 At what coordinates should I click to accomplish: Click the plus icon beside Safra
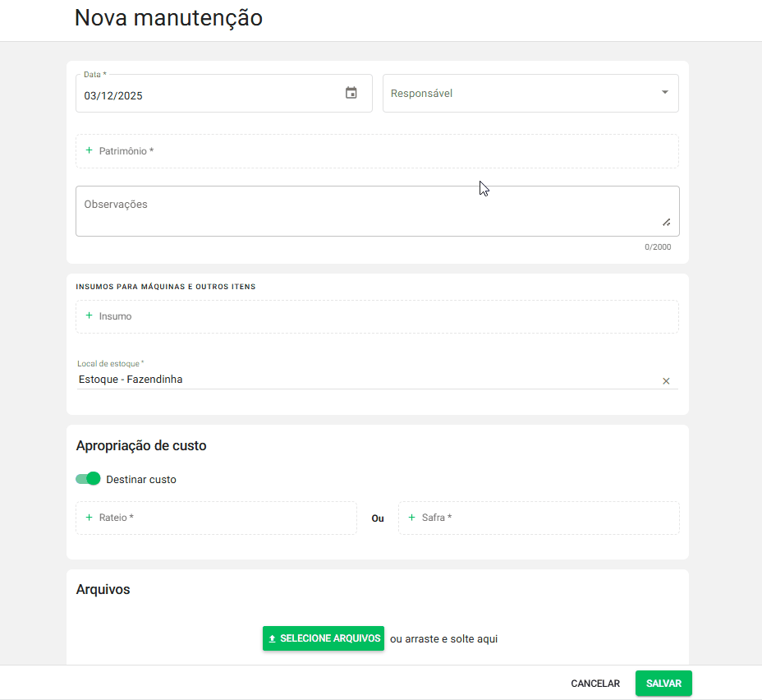point(411,518)
